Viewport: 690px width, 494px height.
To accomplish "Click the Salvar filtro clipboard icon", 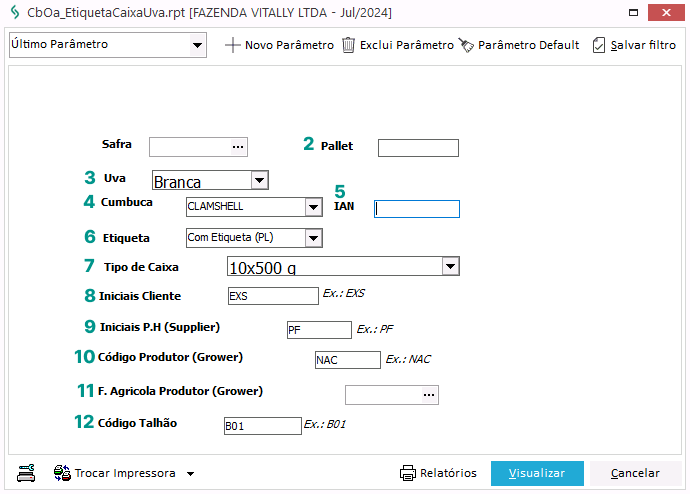I will click(x=599, y=45).
